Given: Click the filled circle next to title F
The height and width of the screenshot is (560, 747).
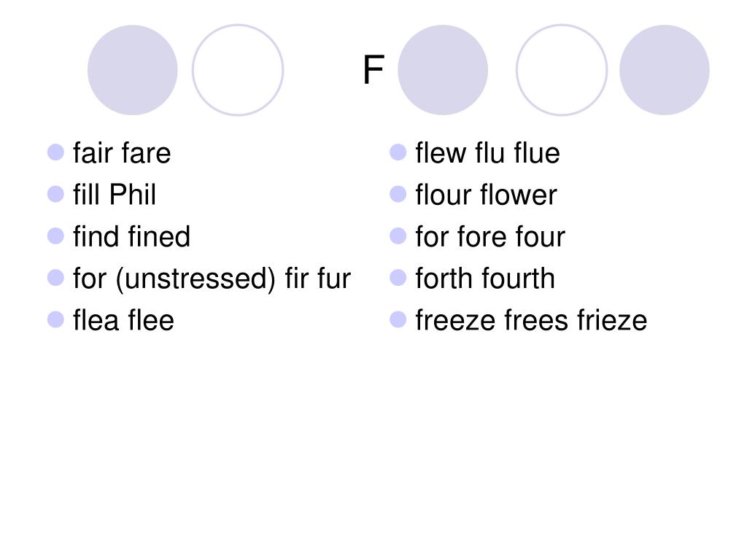Looking at the screenshot, I should click(443, 70).
